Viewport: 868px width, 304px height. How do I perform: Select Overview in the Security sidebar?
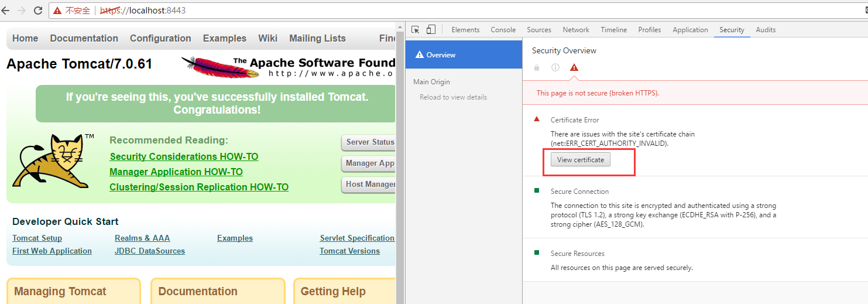(x=464, y=54)
